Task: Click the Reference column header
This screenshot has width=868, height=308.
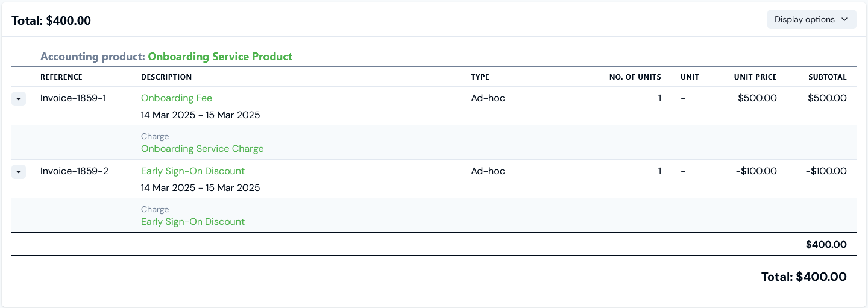Action: point(61,77)
